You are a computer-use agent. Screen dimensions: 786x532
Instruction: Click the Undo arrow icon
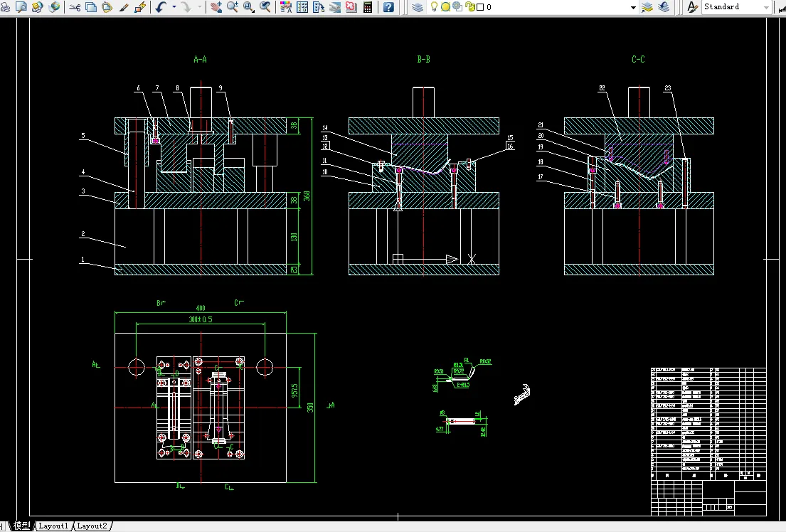(160, 7)
